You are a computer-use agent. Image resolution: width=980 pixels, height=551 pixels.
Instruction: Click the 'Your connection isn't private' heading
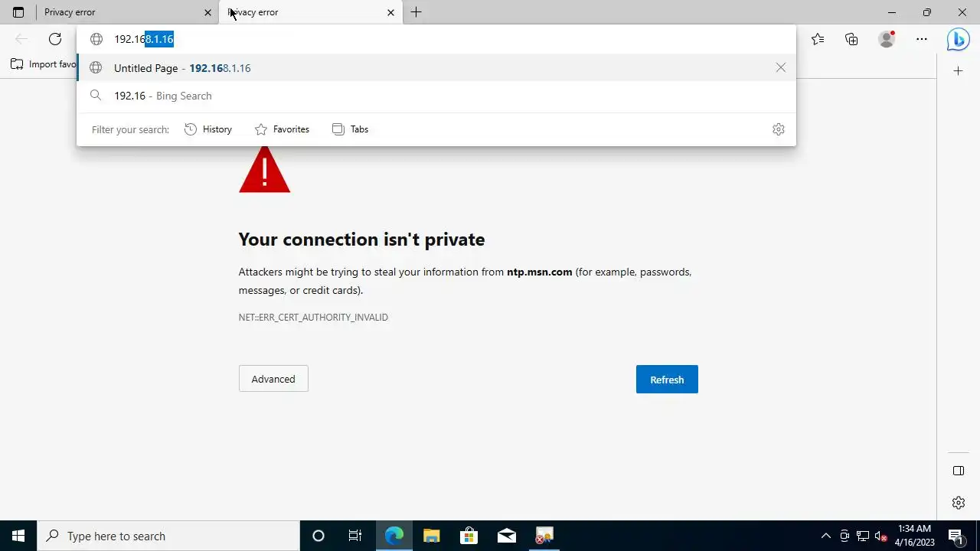point(361,240)
